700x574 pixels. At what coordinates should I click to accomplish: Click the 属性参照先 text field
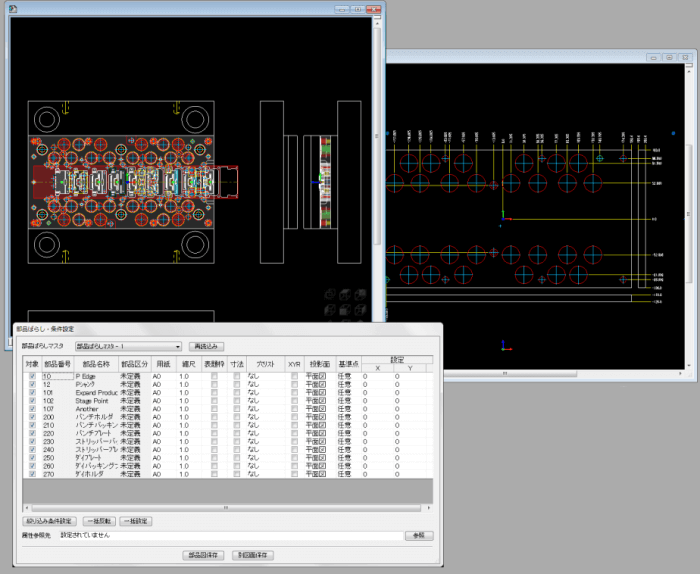click(231, 535)
